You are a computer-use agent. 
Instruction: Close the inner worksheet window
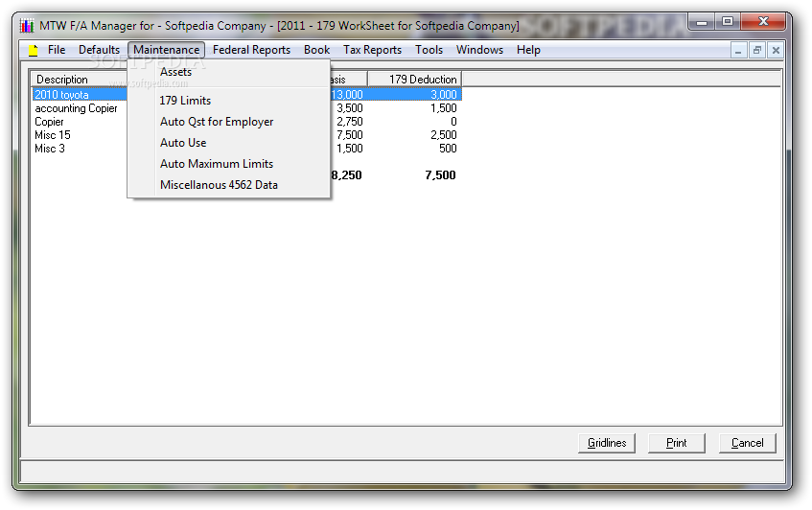tap(776, 50)
